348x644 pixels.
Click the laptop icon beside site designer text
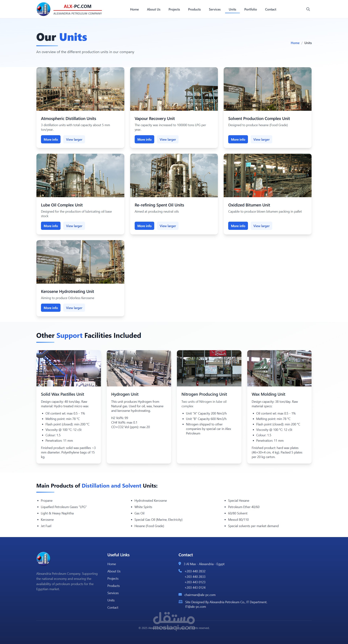(180, 602)
